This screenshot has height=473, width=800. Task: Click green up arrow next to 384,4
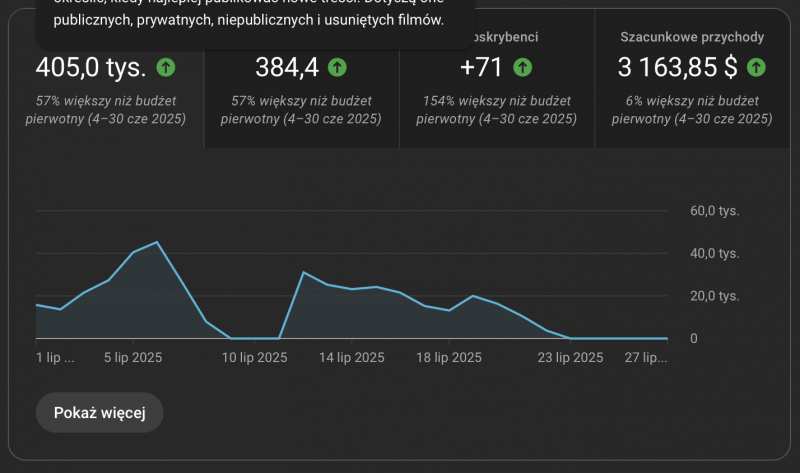click(x=338, y=68)
